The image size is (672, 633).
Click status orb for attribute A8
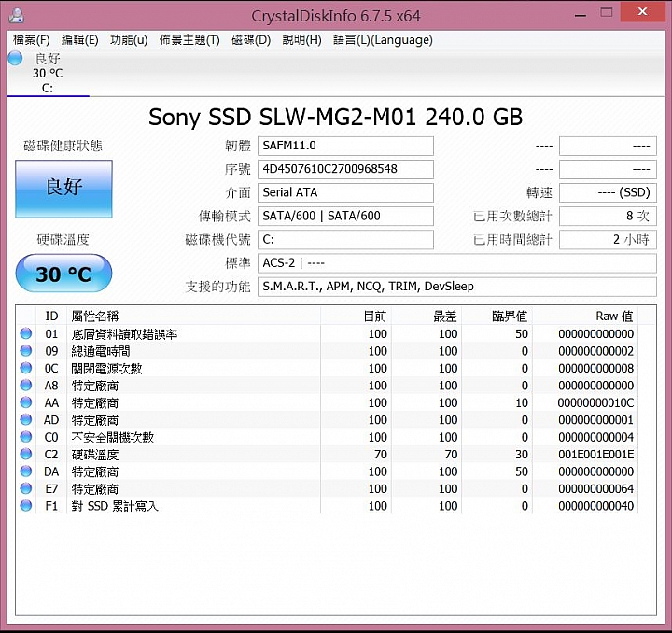[26, 385]
